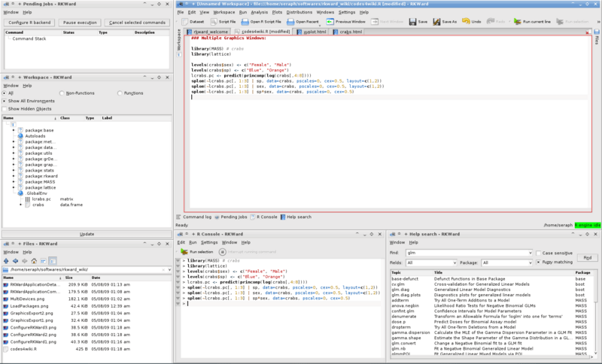This screenshot has height=364, width=602.
Task: Sort Files list by Size column
Action: click(x=69, y=278)
